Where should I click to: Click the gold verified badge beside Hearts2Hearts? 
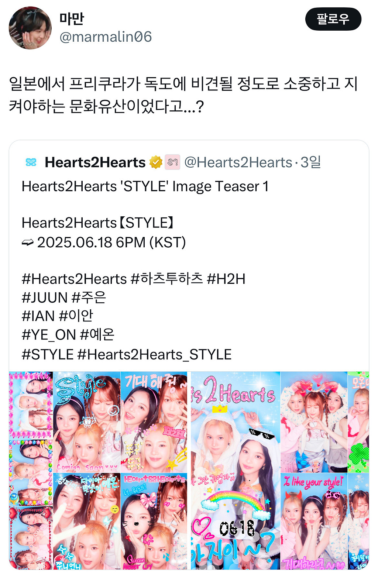click(x=156, y=162)
